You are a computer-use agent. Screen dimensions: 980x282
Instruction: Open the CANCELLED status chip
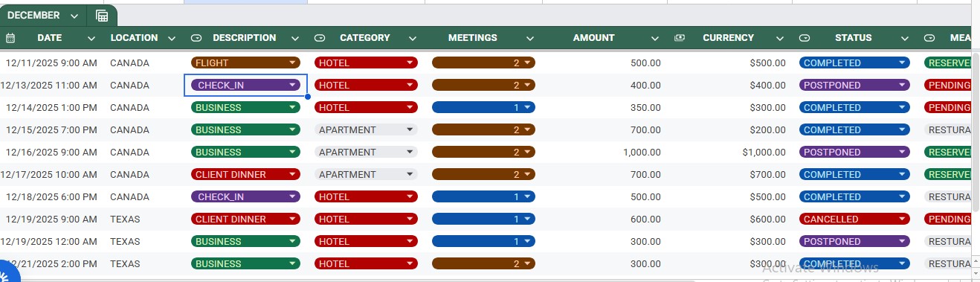pyautogui.click(x=902, y=219)
